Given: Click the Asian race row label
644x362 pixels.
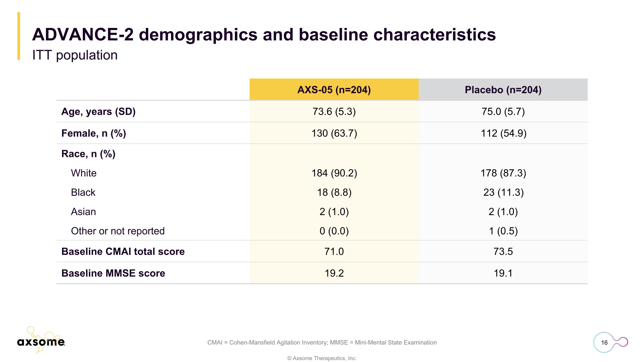Looking at the screenshot, I should (x=83, y=212).
